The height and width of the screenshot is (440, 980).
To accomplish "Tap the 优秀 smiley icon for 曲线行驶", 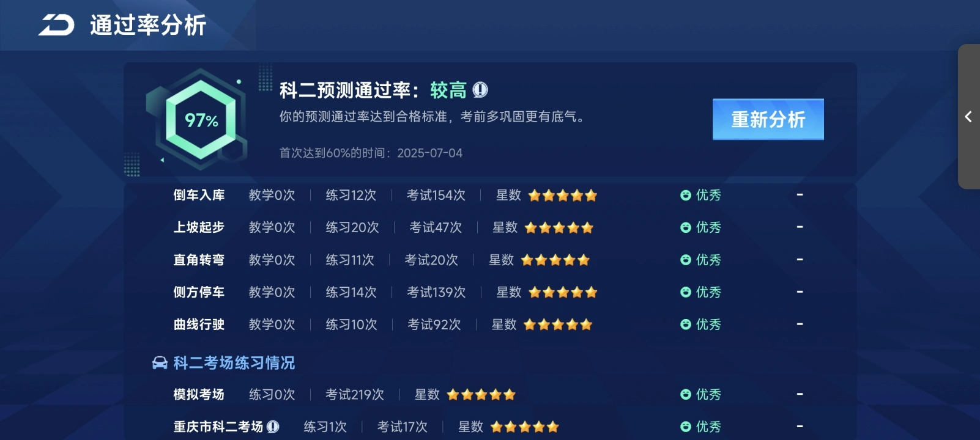I will [x=686, y=325].
